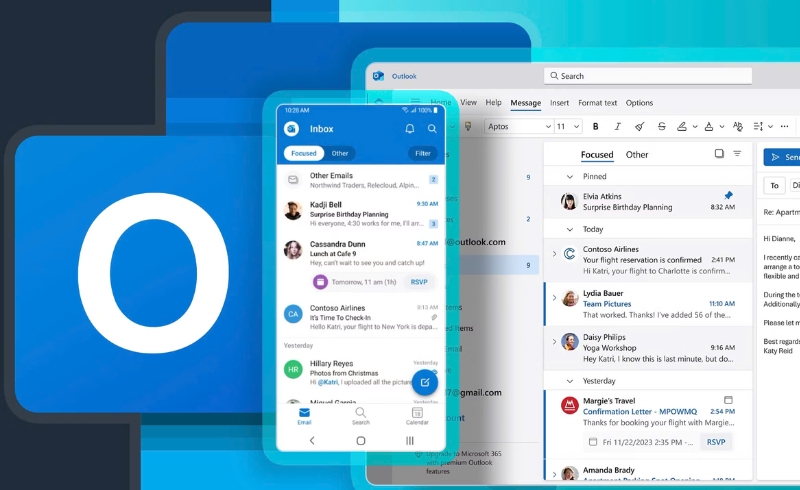This screenshot has width=800, height=490.
Task: Apply Strikethrough formatting in desktop ribbon
Action: point(662,127)
